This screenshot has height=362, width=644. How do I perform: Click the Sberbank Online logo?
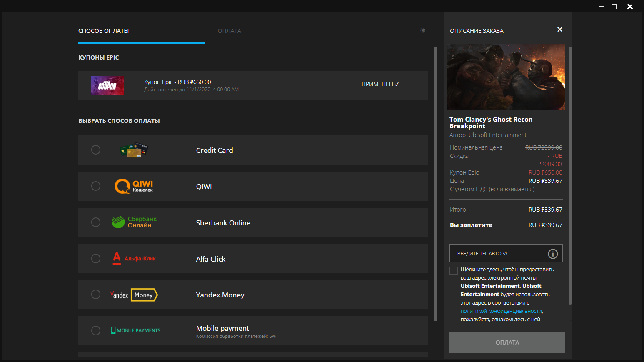134,222
